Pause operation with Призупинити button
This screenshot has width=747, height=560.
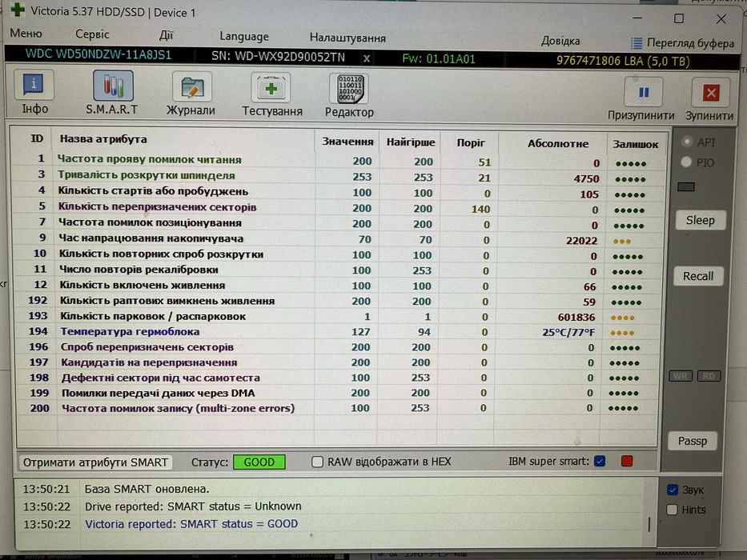[641, 99]
